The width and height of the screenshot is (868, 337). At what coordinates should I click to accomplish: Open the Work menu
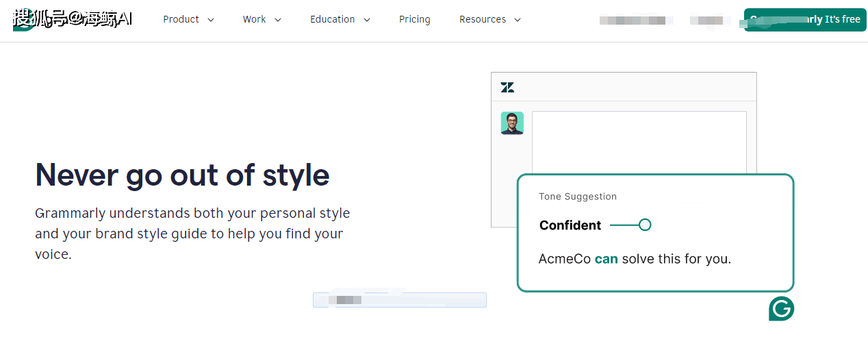254,20
